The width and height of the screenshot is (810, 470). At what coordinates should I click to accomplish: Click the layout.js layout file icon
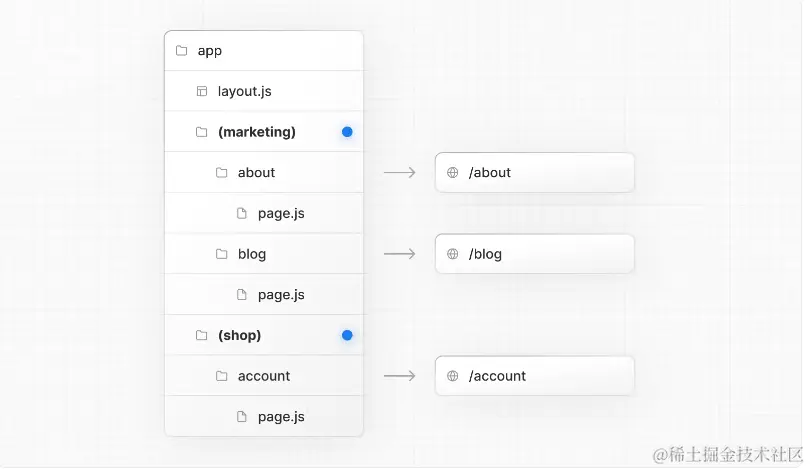(x=202, y=91)
